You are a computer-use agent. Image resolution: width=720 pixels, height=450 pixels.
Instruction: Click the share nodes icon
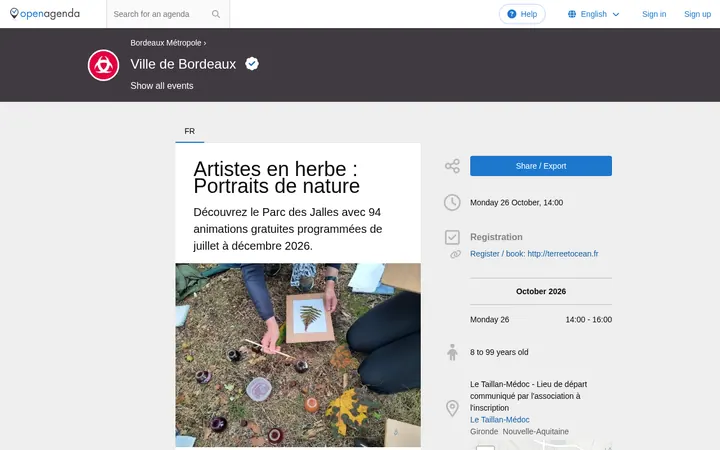(452, 166)
